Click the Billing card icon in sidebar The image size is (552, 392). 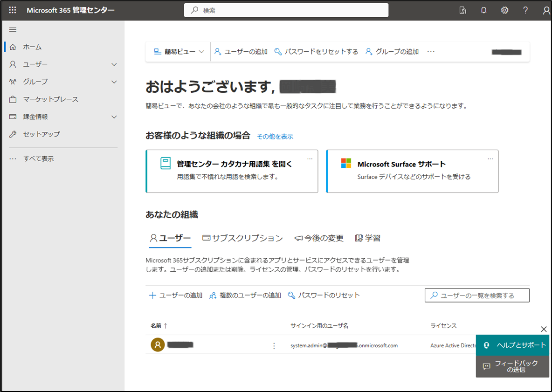coord(13,117)
